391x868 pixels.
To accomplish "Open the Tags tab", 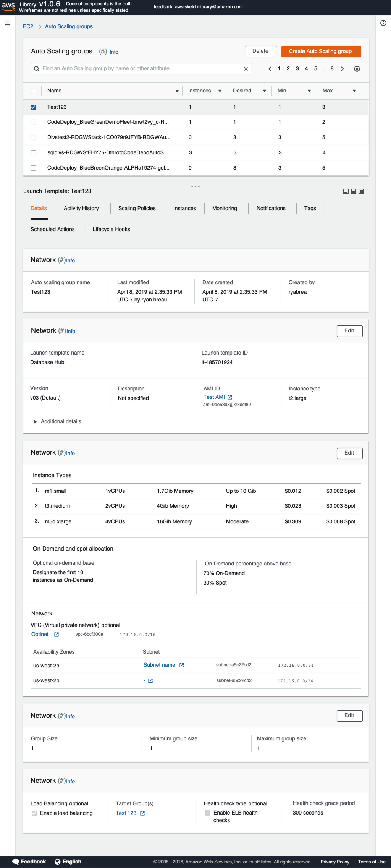I will pos(310,209).
